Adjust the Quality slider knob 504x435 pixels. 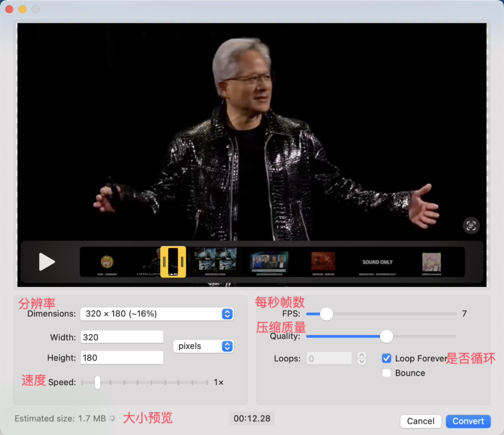click(x=386, y=337)
